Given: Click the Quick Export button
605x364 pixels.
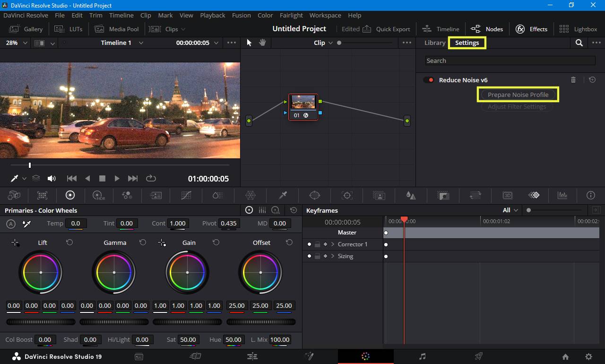Looking at the screenshot, I should 386,29.
